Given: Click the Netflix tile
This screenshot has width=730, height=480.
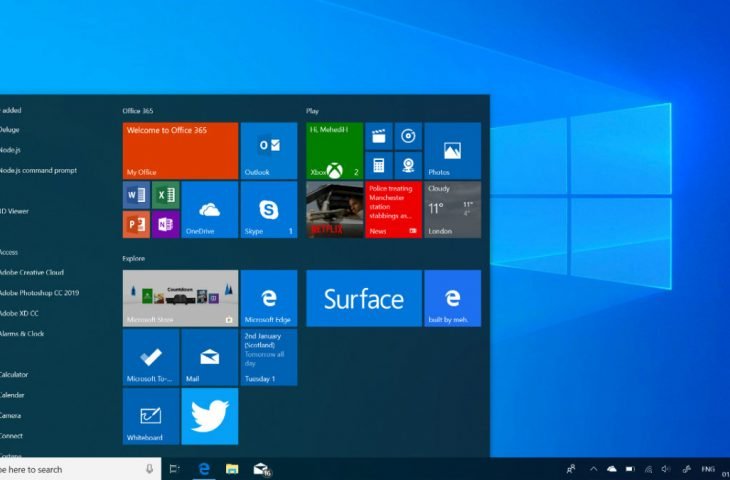Looking at the screenshot, I should (x=334, y=209).
